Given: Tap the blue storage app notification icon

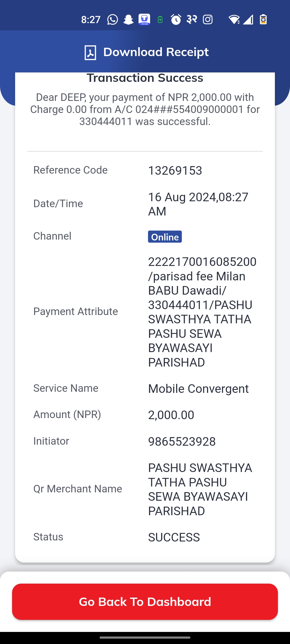Looking at the screenshot, I should [144, 20].
